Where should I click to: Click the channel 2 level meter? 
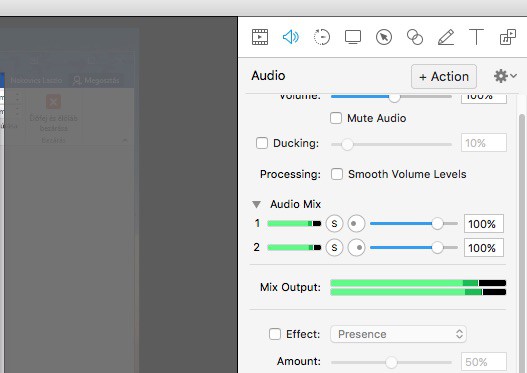click(x=294, y=248)
